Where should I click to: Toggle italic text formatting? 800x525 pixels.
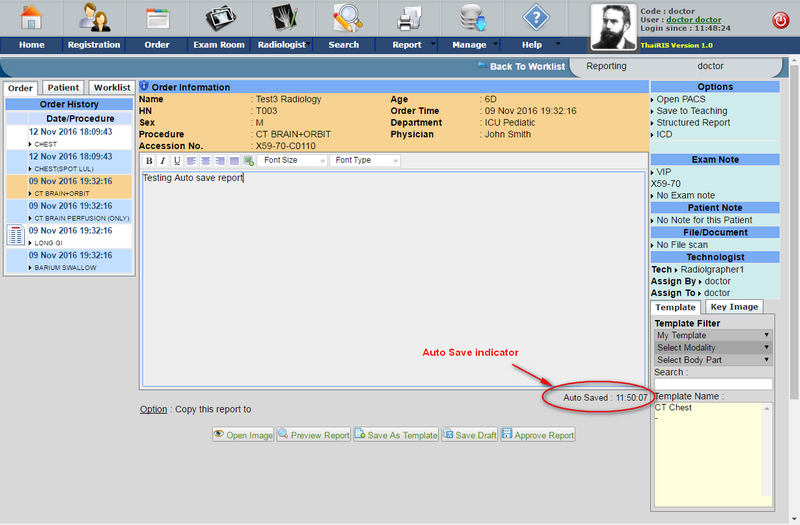click(x=163, y=161)
